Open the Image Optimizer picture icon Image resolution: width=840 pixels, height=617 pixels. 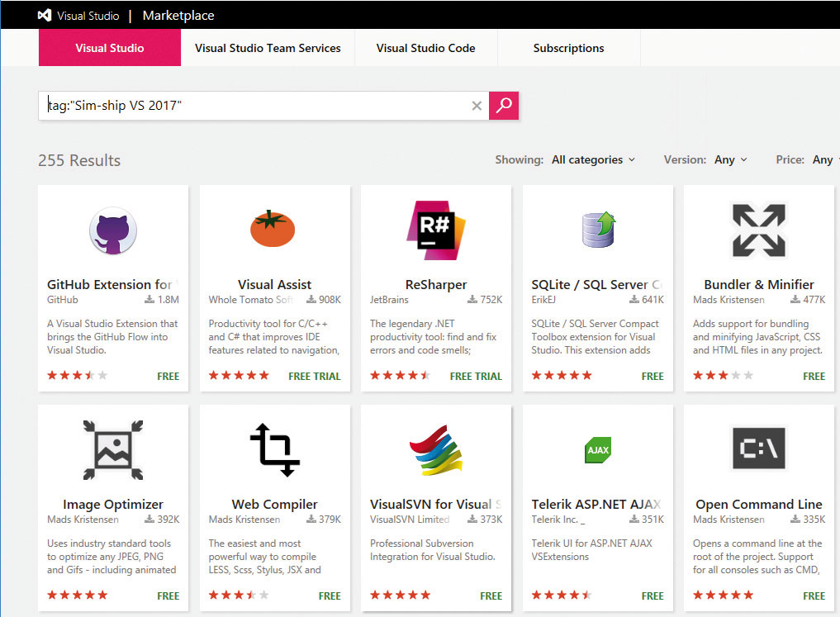[113, 450]
